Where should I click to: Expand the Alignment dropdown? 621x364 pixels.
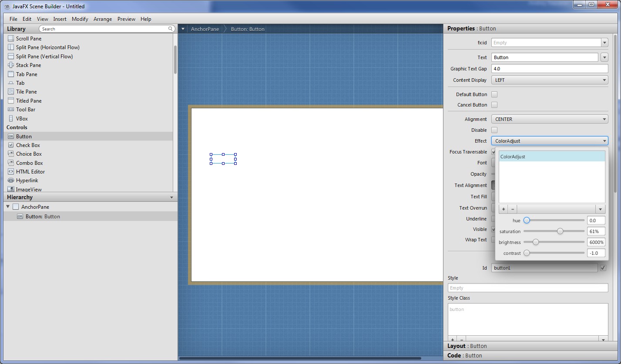coord(549,119)
